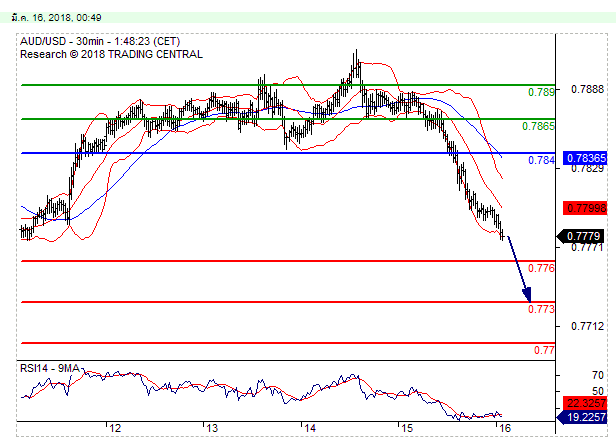This screenshot has height=441, width=616.
Task: Click the red support label 0.773
Action: tap(541, 309)
